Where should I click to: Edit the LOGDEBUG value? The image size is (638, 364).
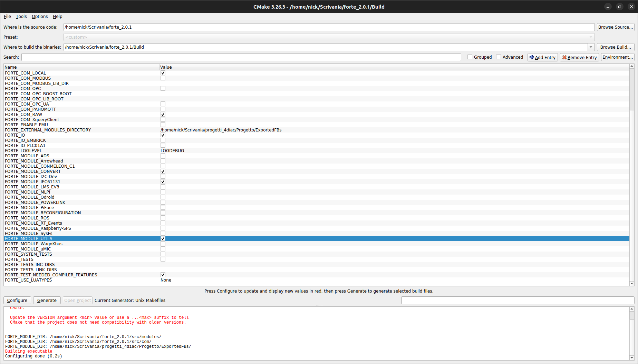tap(172, 150)
